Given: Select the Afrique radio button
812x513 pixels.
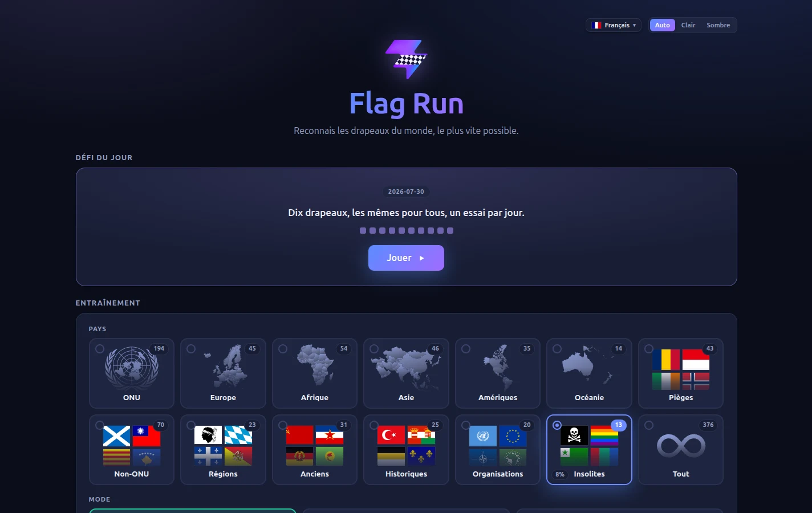Looking at the screenshot, I should click(283, 349).
